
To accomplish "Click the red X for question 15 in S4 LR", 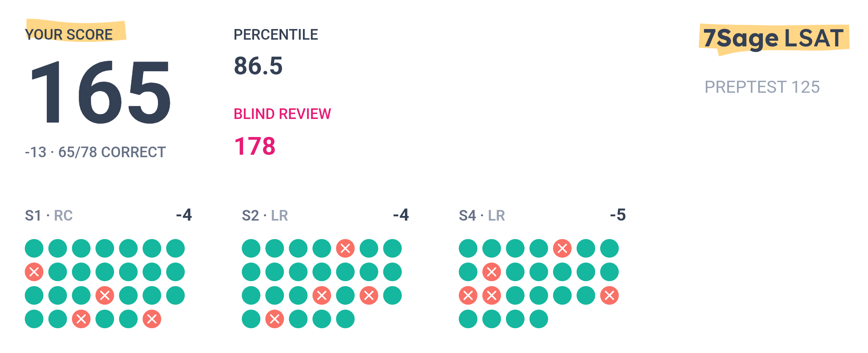I will (x=468, y=295).
